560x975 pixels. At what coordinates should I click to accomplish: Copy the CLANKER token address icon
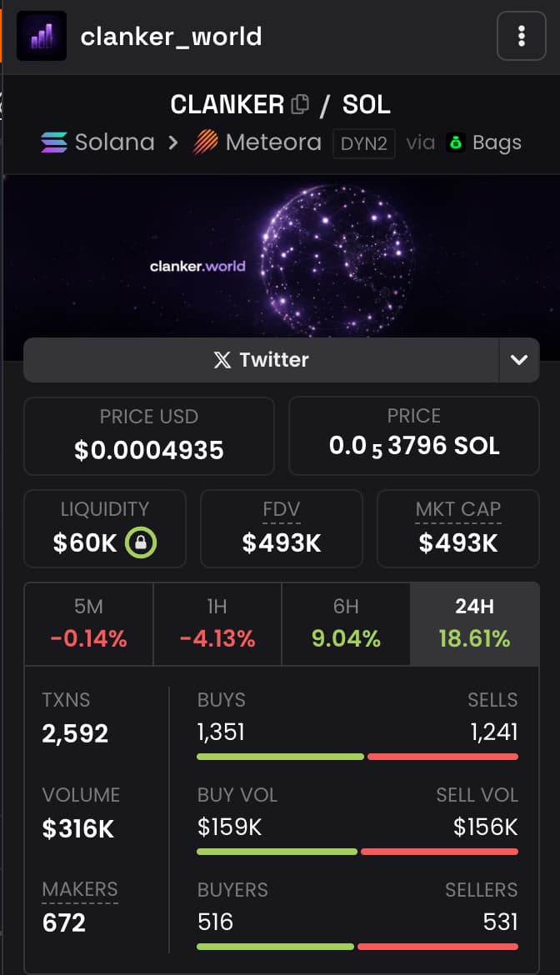[300, 105]
